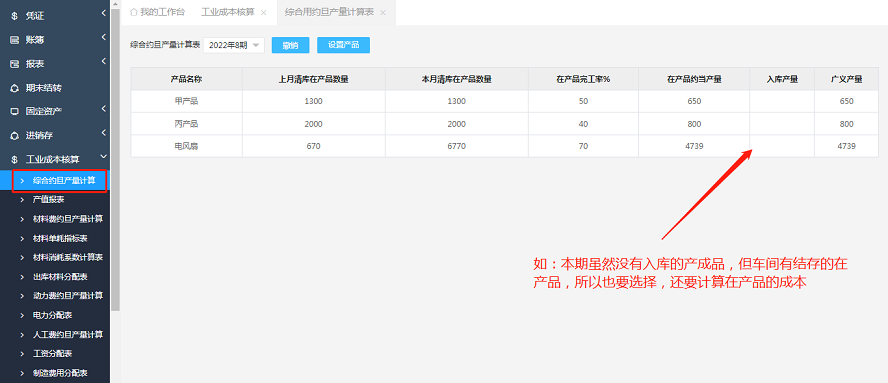The height and width of the screenshot is (383, 888).
Task: Click the 670 cell in 电风扇 row
Action: pyautogui.click(x=314, y=146)
